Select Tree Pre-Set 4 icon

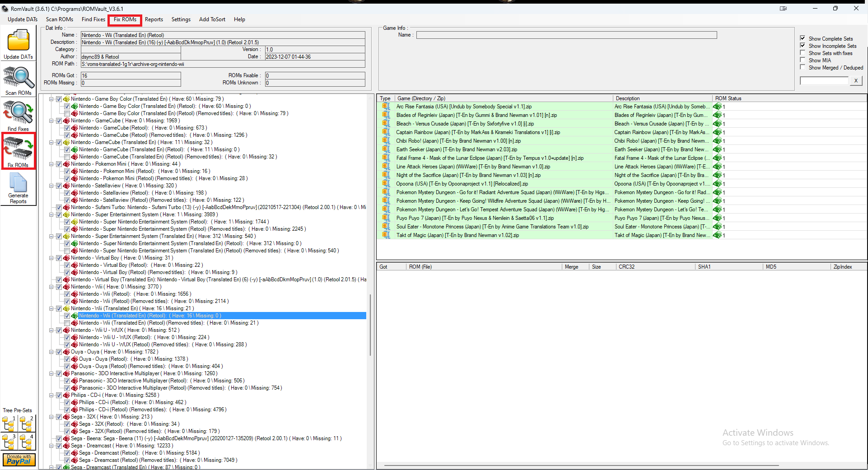27,442
